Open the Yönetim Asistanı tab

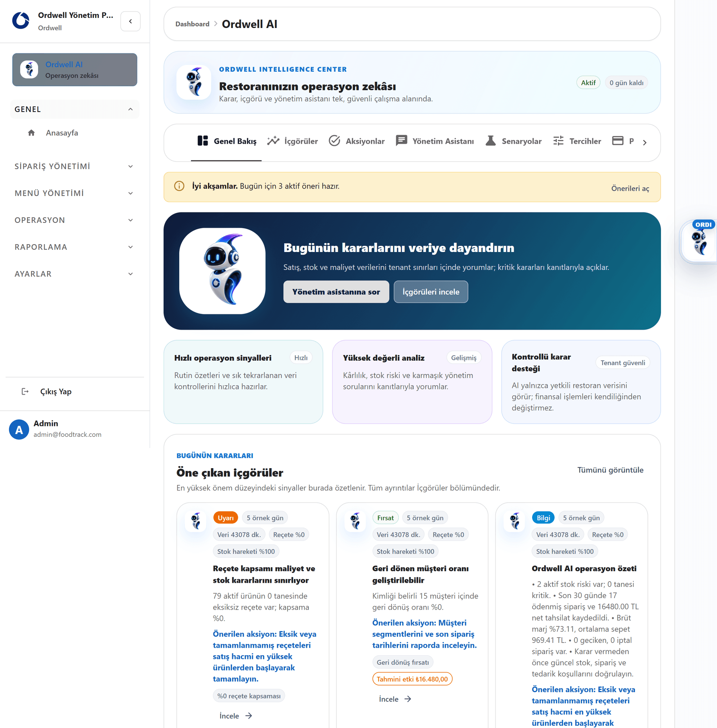pyautogui.click(x=435, y=141)
